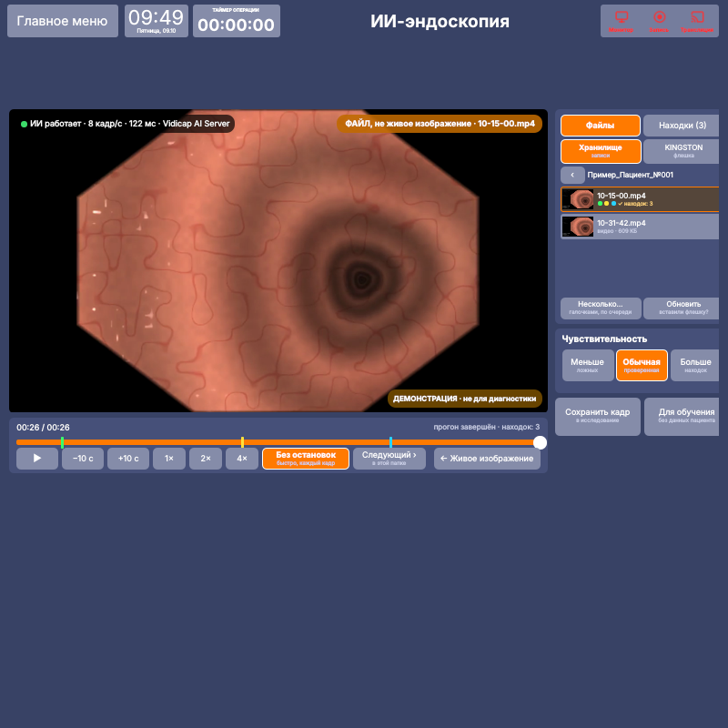Switch to the Файлы tab
728x728 pixels.
click(601, 126)
